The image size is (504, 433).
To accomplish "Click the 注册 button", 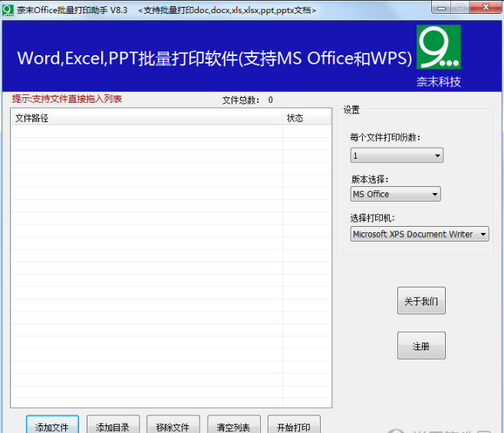I will pos(421,346).
